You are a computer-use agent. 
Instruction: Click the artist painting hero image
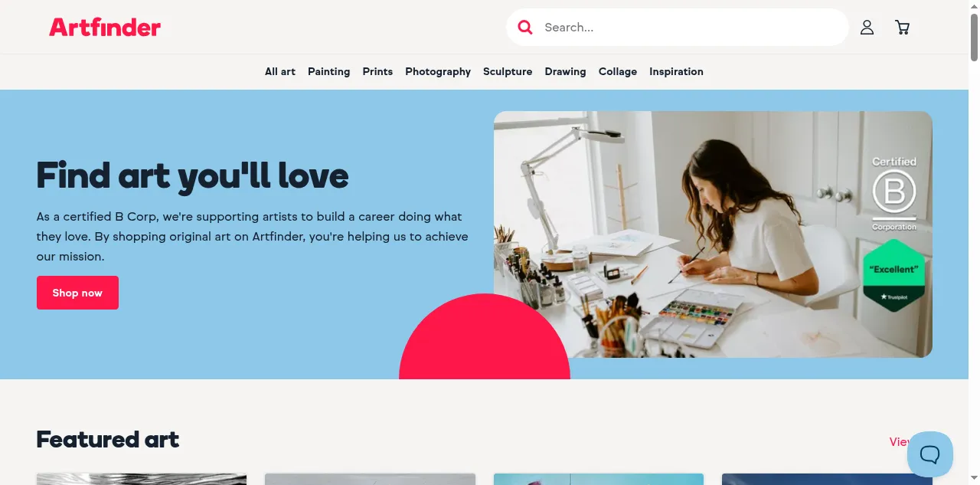pos(713,234)
